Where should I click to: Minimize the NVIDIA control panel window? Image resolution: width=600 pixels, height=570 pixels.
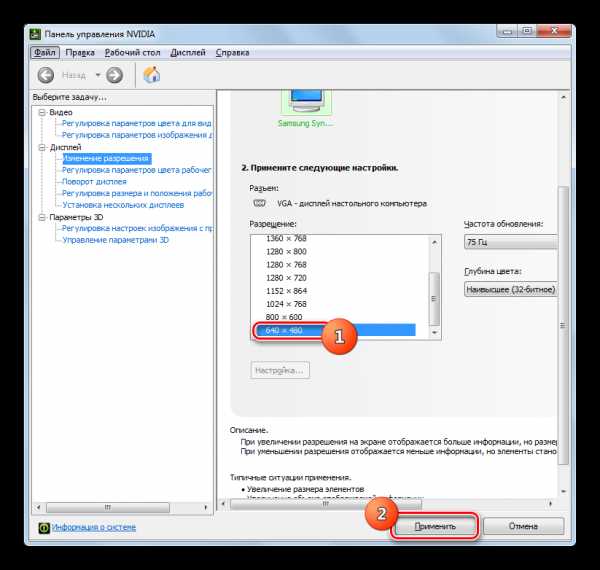click(508, 32)
